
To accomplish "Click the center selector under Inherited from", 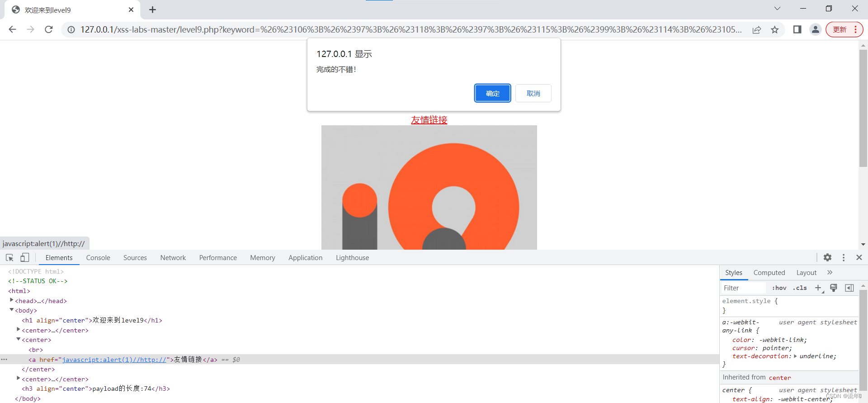I will (780, 378).
